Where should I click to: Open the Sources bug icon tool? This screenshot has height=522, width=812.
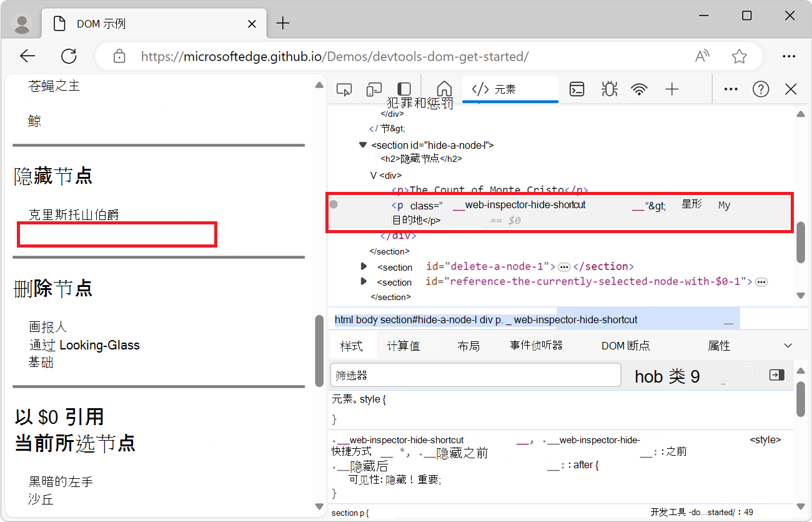coord(609,89)
